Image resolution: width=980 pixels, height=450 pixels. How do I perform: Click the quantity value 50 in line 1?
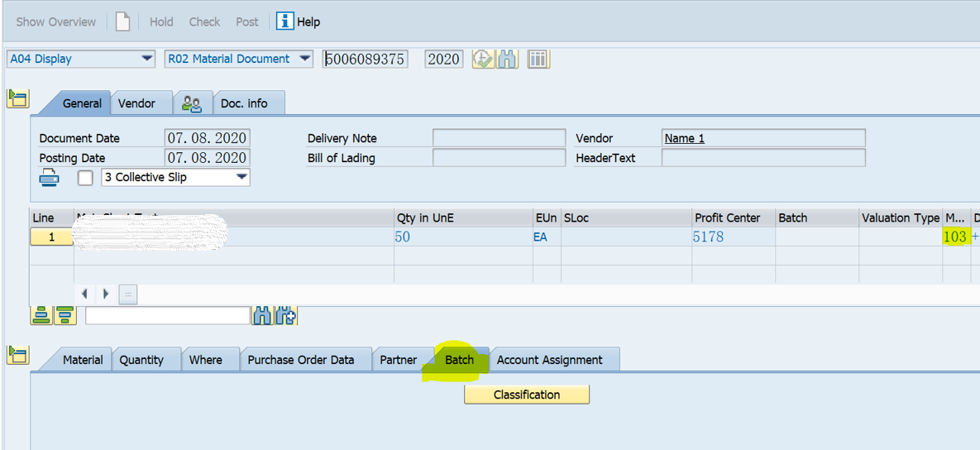coord(402,237)
